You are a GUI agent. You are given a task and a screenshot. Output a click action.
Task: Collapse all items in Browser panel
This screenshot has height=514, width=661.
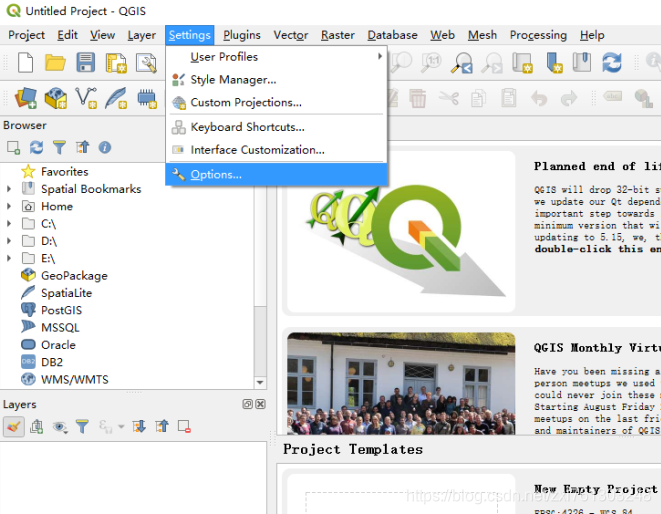point(82,148)
